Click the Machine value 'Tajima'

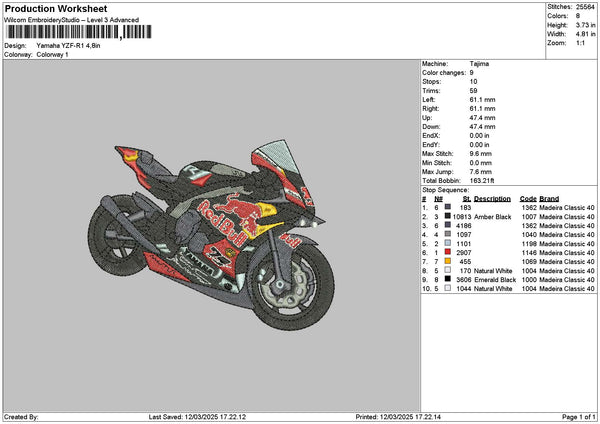point(479,64)
